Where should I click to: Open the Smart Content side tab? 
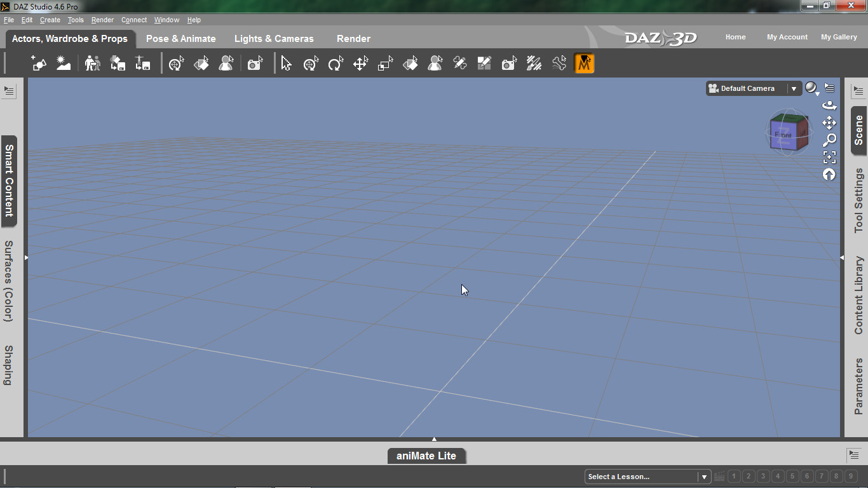click(9, 180)
